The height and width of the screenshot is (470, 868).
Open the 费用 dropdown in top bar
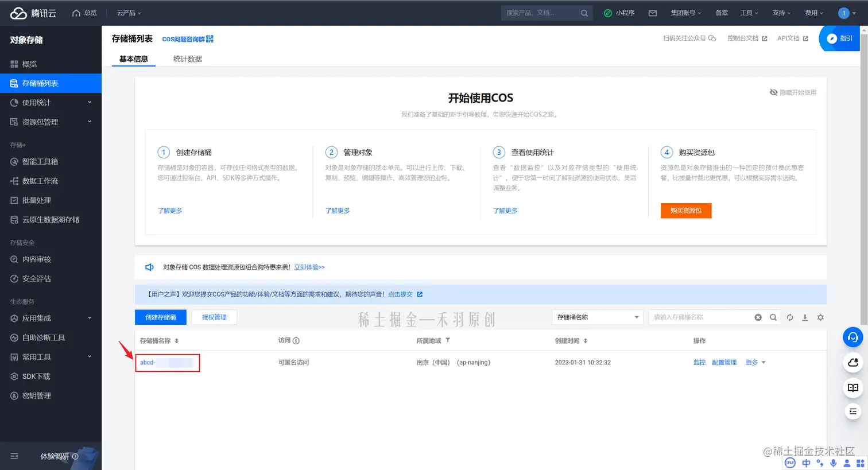[x=814, y=13]
